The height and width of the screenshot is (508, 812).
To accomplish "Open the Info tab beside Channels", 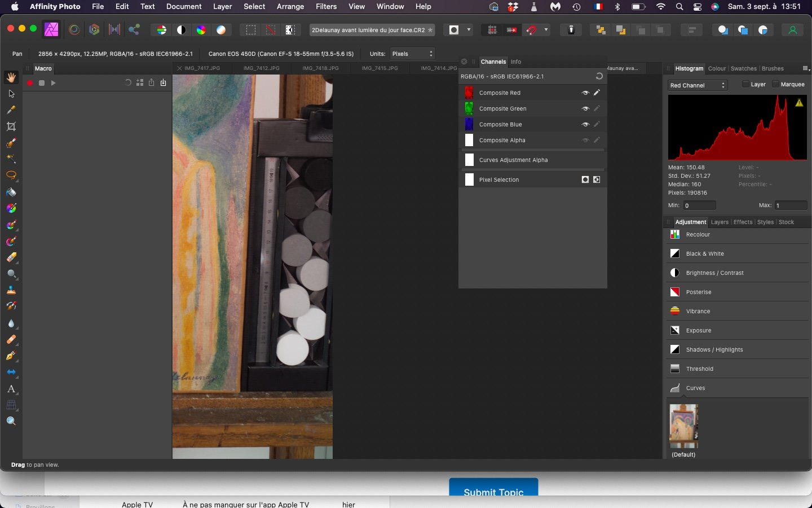I will (x=515, y=62).
